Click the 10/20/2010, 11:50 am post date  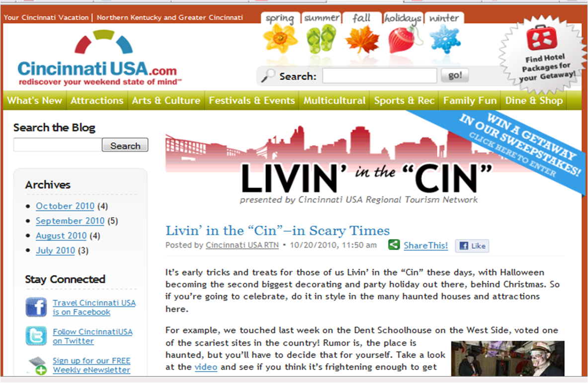tap(333, 245)
